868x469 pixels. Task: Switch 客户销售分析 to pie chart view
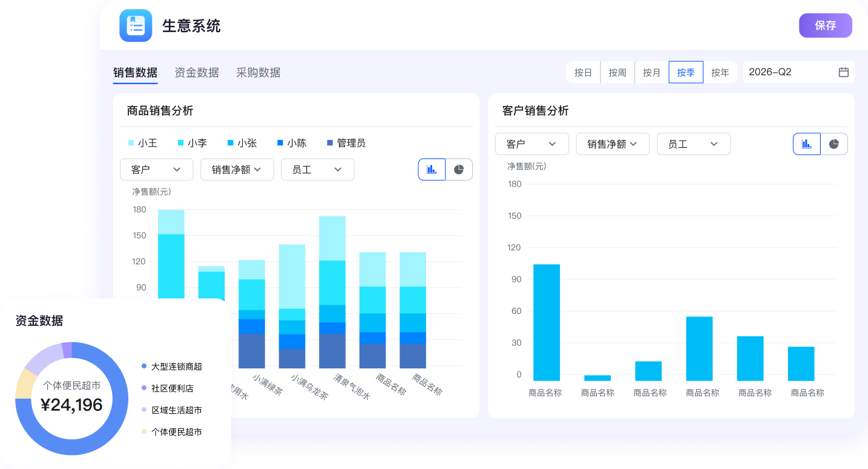tap(834, 144)
